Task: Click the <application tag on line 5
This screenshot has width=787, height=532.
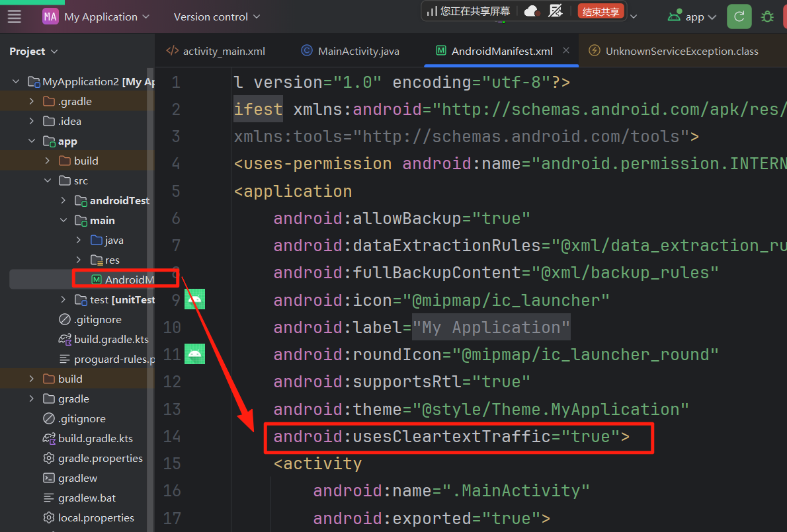Action: 293,191
